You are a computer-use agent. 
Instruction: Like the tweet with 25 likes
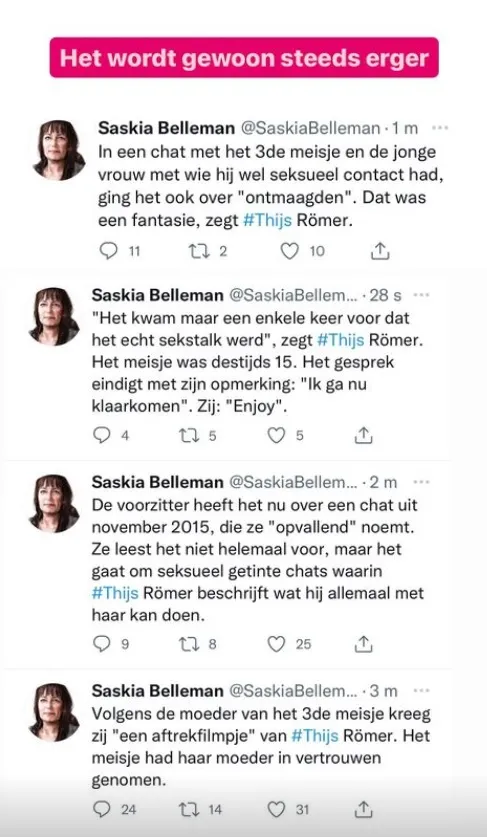(x=276, y=645)
